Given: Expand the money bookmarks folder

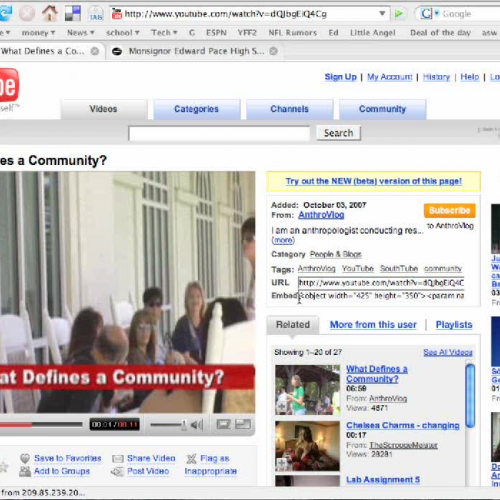Looking at the screenshot, I should [38, 33].
